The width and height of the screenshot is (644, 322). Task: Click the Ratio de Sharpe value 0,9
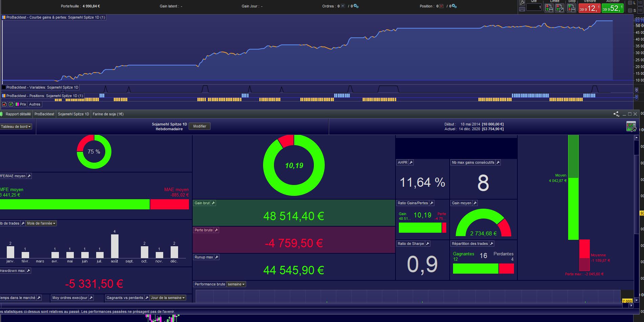pyautogui.click(x=422, y=264)
